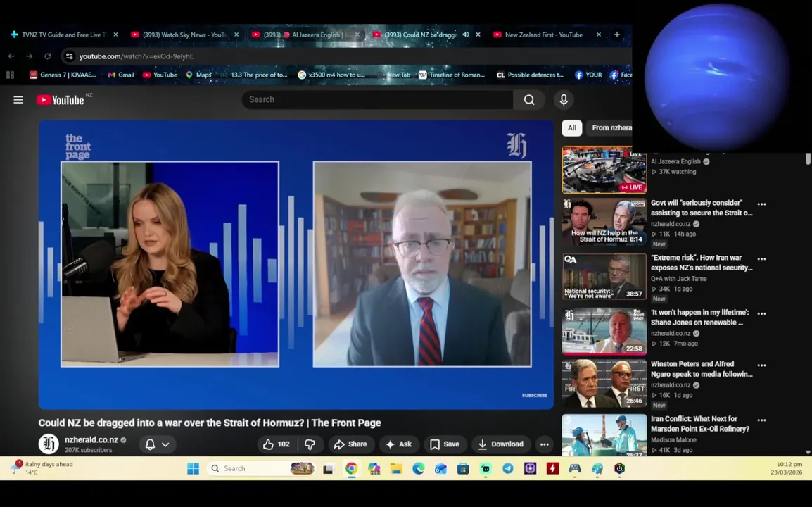The image size is (812, 507).
Task: Open the Possible defences bookmark
Action: 530,75
